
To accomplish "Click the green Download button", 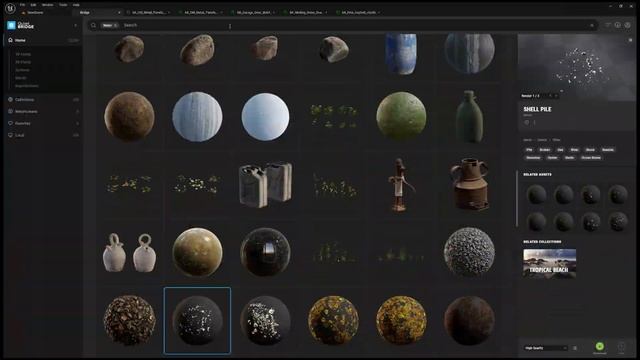I will pos(600,347).
